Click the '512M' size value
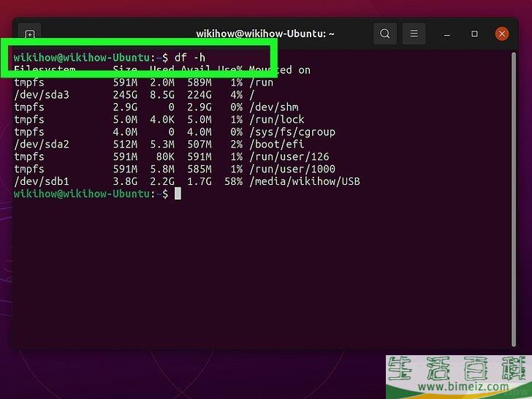Image resolution: width=532 pixels, height=399 pixels. [125, 144]
